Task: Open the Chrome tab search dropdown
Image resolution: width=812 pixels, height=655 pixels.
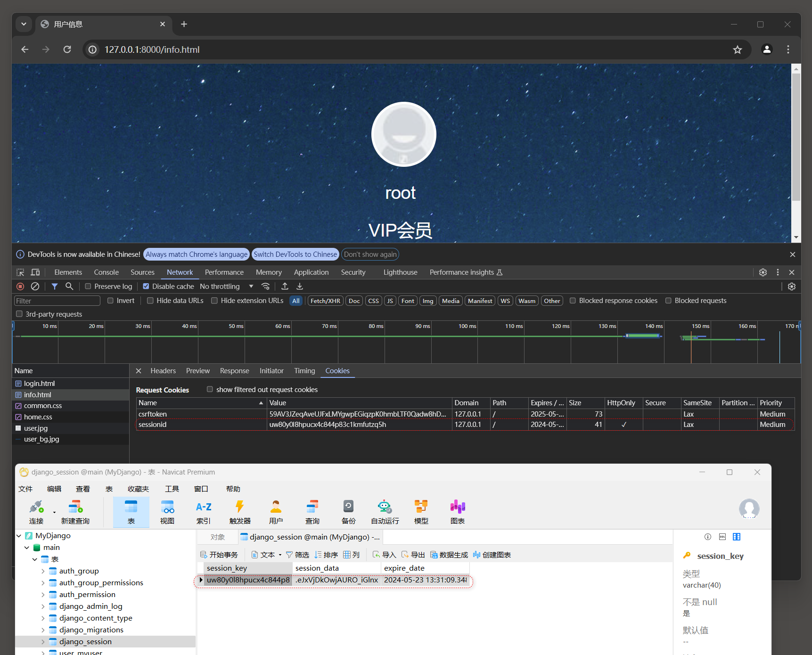Action: [24, 24]
